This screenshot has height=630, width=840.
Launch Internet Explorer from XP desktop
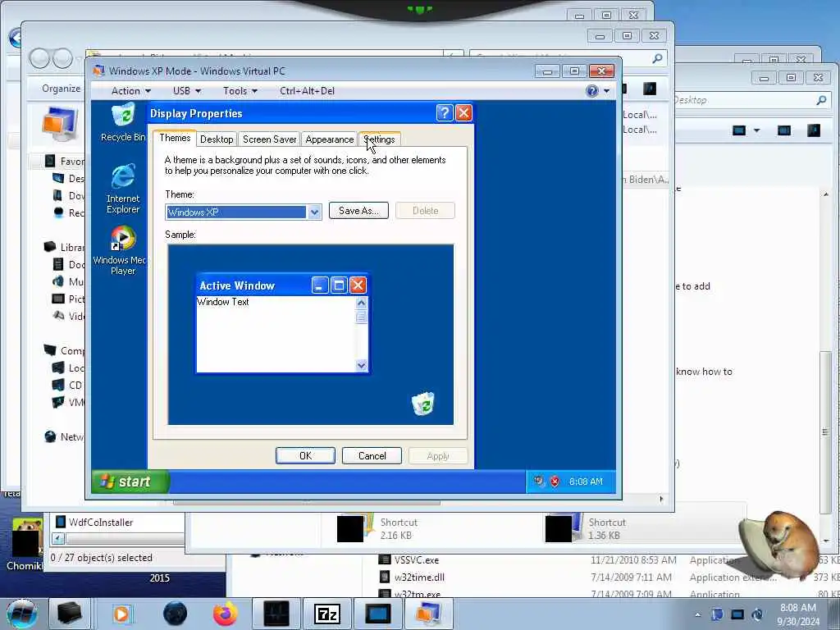(x=123, y=189)
